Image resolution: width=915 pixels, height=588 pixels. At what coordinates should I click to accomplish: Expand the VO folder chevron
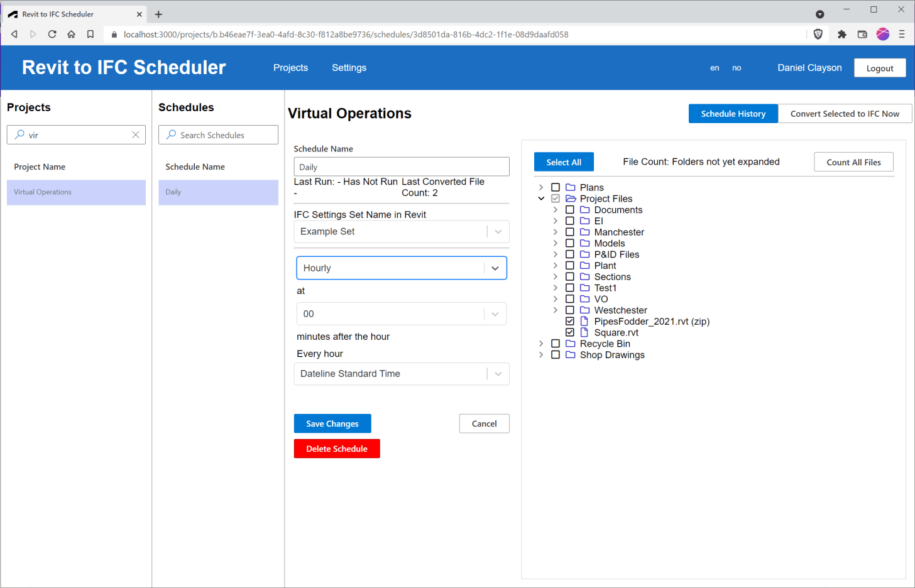[x=556, y=299]
